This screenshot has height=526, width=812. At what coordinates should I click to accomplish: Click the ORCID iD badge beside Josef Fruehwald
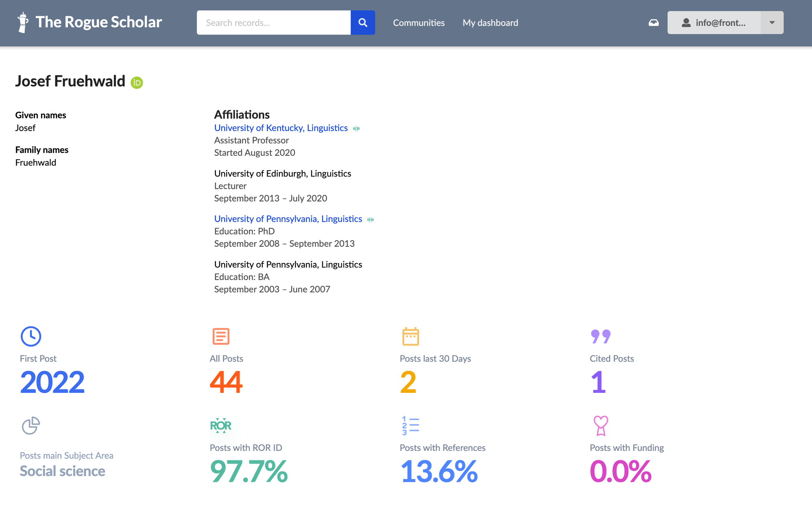137,82
